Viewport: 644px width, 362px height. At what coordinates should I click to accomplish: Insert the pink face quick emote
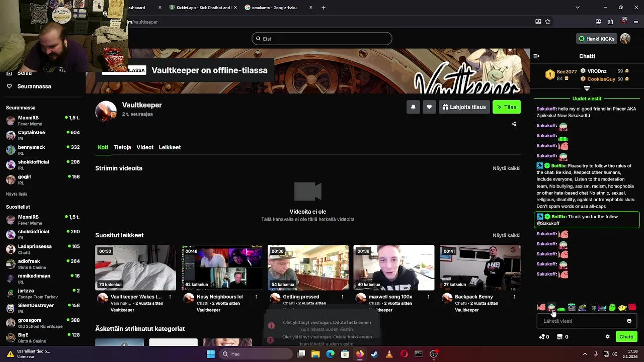541,307
